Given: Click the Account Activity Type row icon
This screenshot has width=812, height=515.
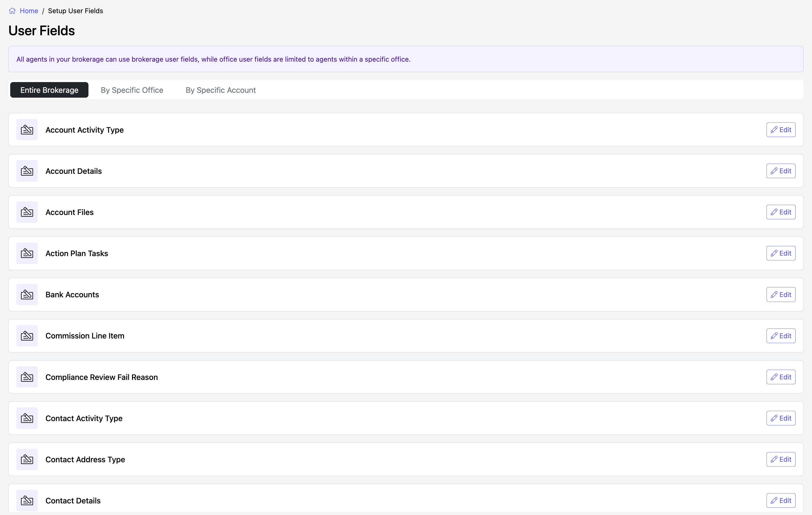Looking at the screenshot, I should 27,130.
